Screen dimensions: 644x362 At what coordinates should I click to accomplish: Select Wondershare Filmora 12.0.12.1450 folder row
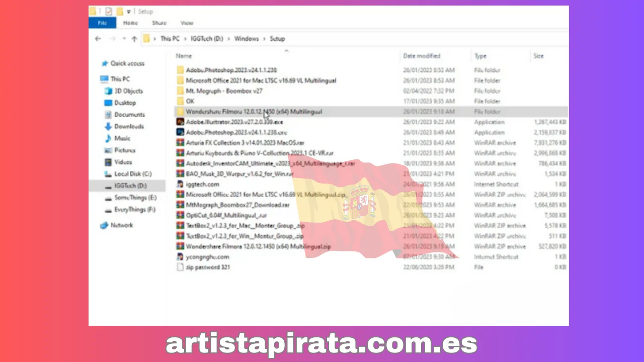371,112
